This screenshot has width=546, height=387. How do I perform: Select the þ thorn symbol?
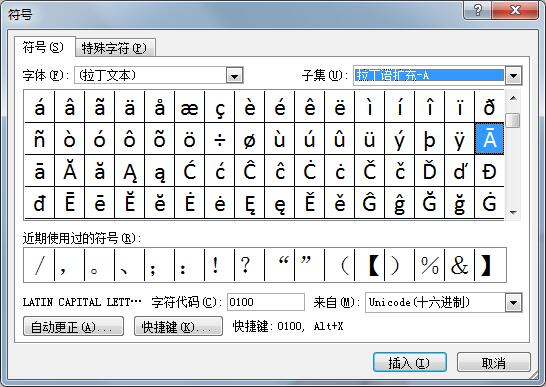pyautogui.click(x=429, y=139)
